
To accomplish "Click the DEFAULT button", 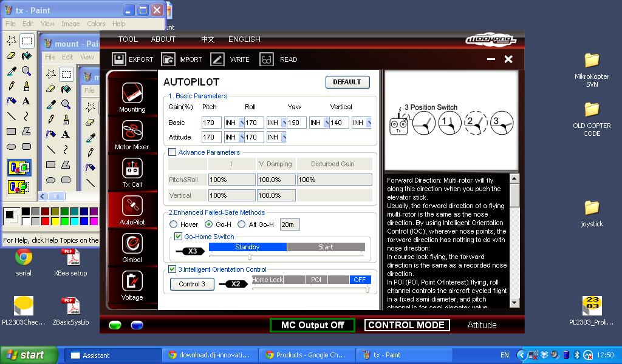I will (347, 82).
